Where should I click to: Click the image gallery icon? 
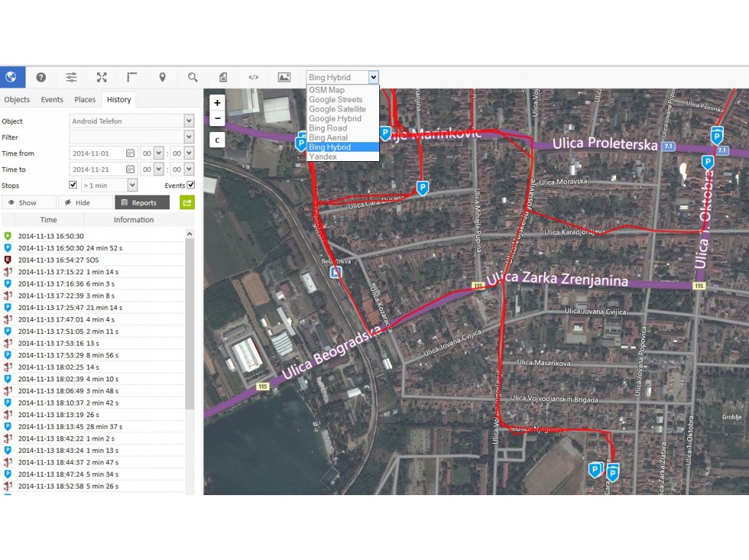(x=284, y=77)
